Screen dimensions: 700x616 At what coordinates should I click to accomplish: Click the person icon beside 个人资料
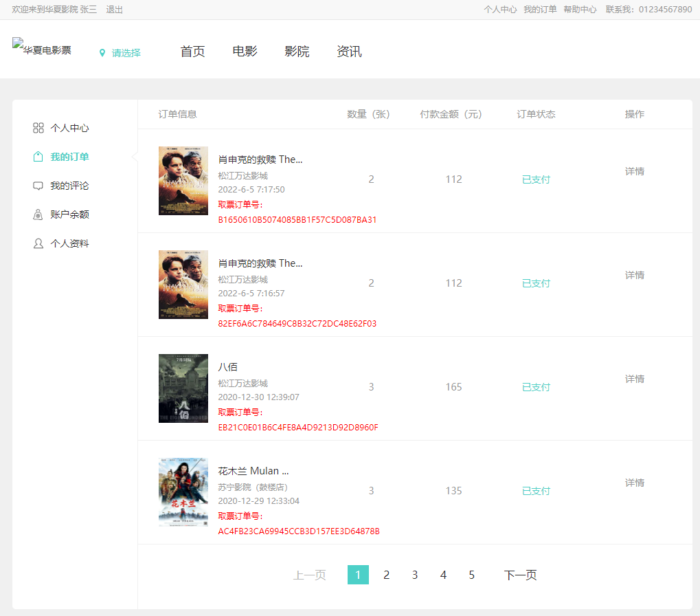(38, 243)
